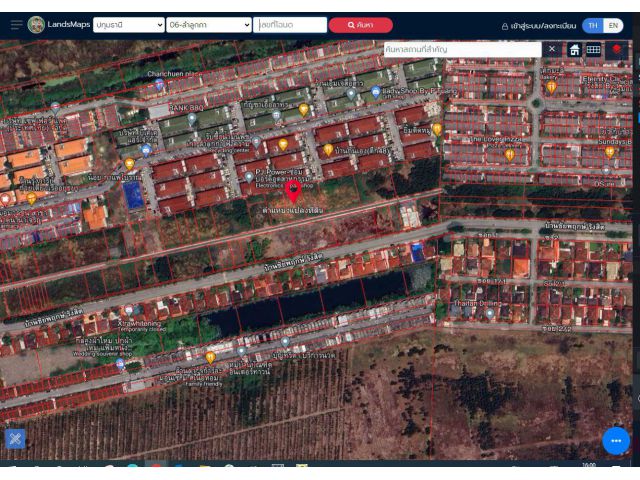Click the house icon on map toolbar

click(x=574, y=50)
